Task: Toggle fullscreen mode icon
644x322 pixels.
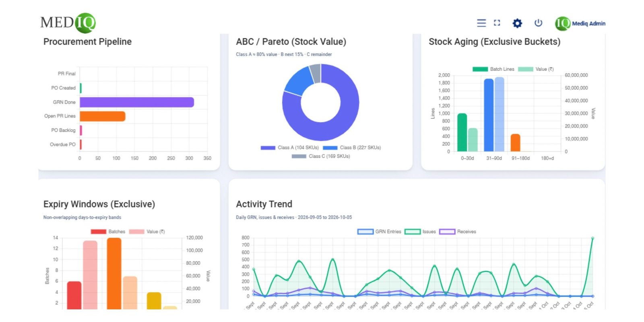Action: [497, 23]
